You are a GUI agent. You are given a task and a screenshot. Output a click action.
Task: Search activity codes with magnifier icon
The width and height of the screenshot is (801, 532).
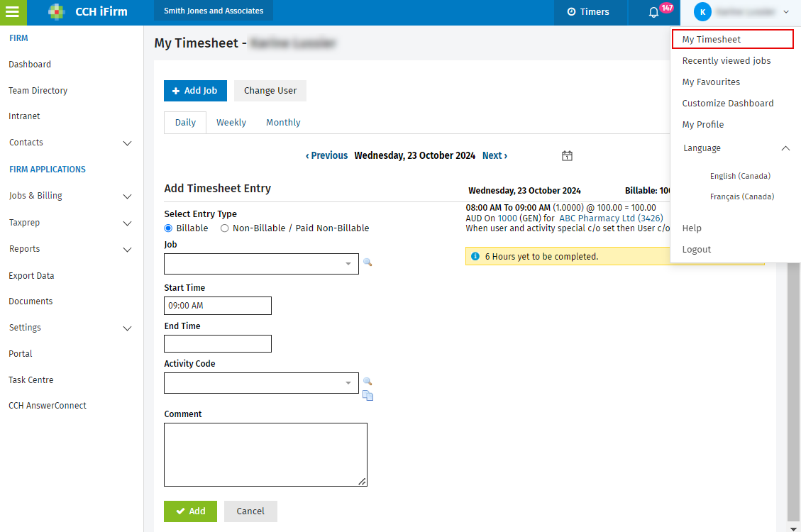[x=368, y=382]
